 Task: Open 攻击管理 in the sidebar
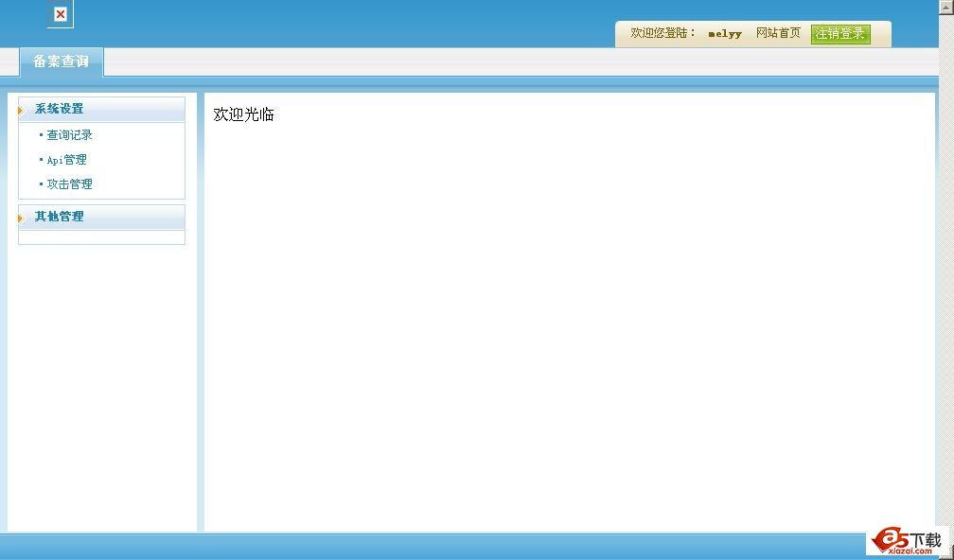[x=69, y=184]
